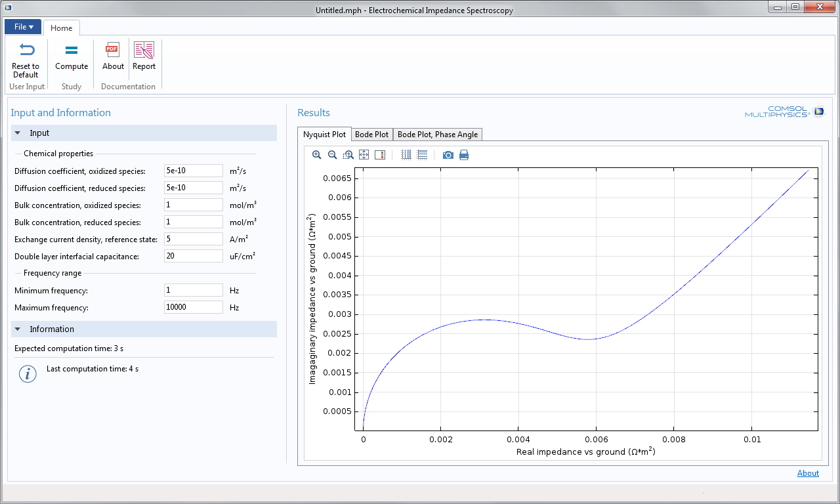Switch to the Bode Plot tab
The width and height of the screenshot is (840, 504).
point(372,135)
